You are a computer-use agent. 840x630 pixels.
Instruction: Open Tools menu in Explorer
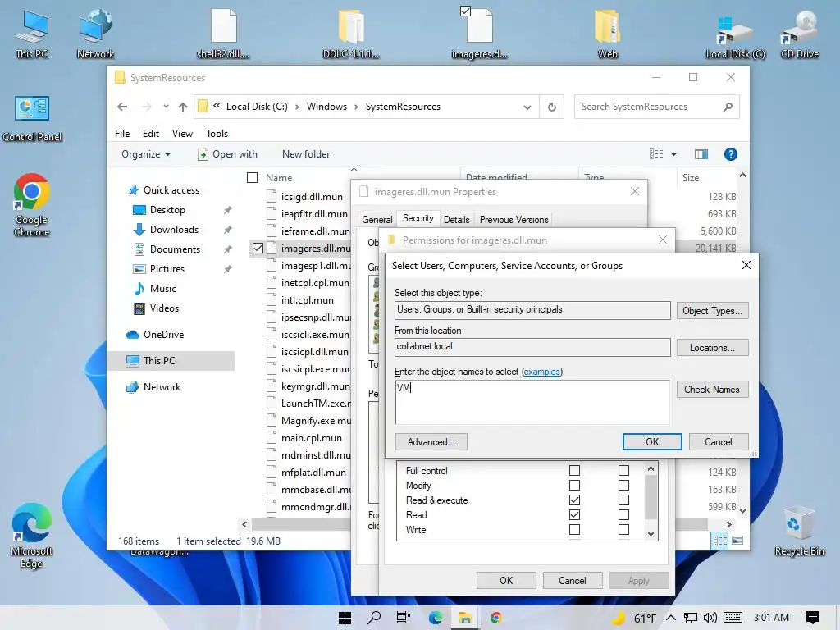[217, 134]
